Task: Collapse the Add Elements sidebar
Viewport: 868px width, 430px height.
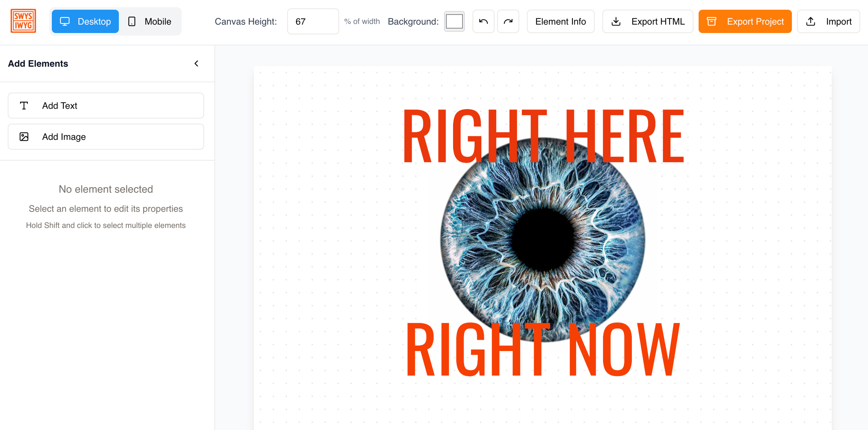Action: click(197, 63)
